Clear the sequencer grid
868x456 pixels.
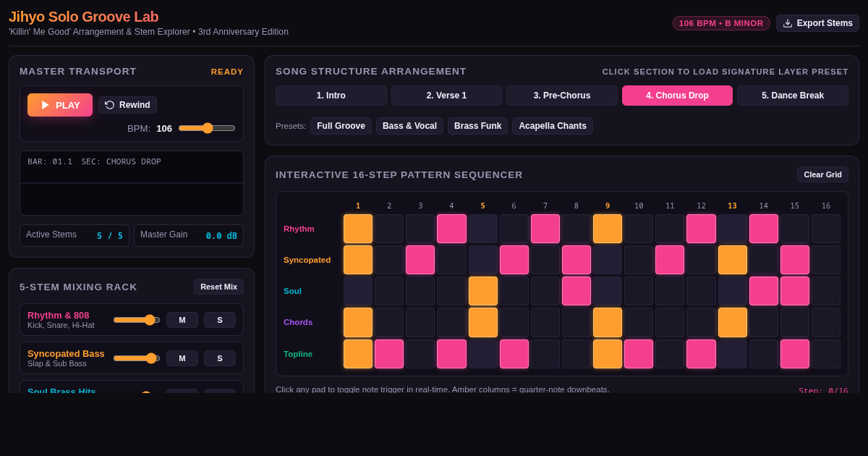coord(822,174)
